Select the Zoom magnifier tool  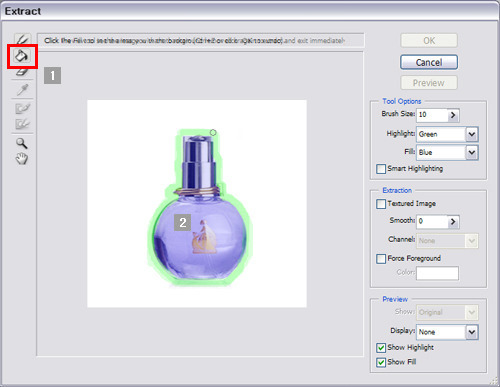22,143
